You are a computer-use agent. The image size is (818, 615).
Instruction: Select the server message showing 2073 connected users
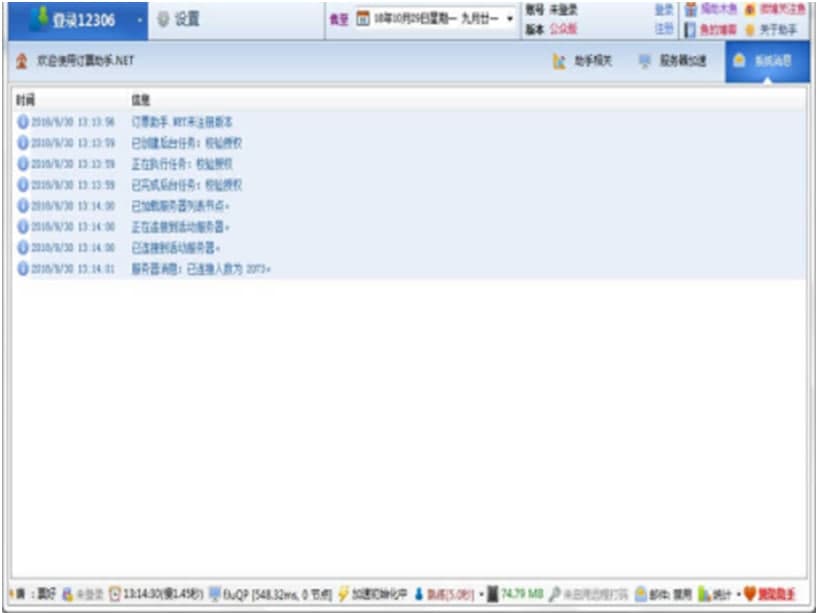pos(201,269)
